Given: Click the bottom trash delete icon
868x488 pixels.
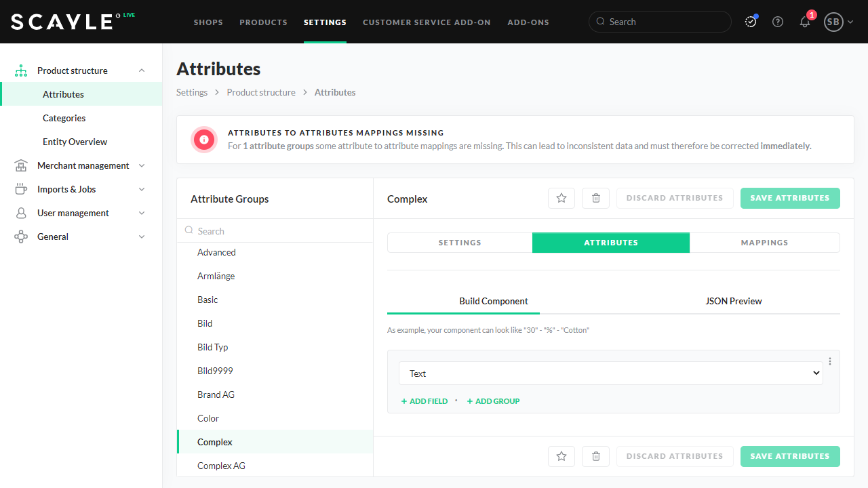Looking at the screenshot, I should [596, 456].
